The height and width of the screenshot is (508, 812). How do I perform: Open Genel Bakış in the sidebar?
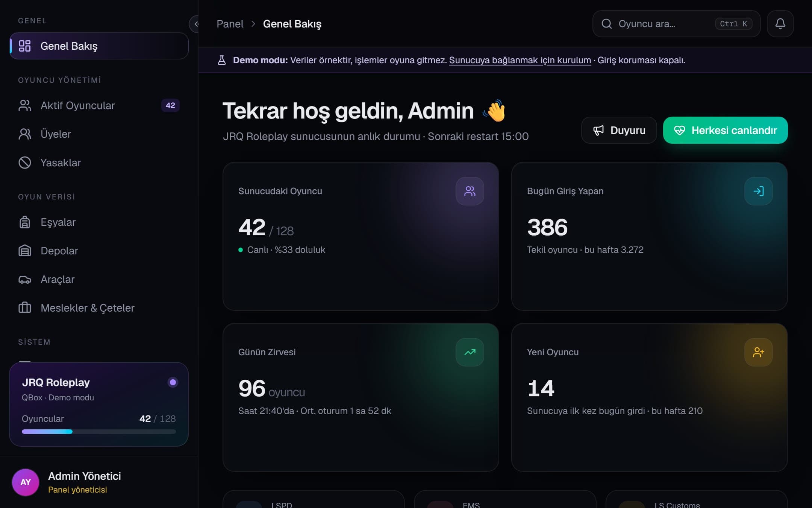pos(99,46)
